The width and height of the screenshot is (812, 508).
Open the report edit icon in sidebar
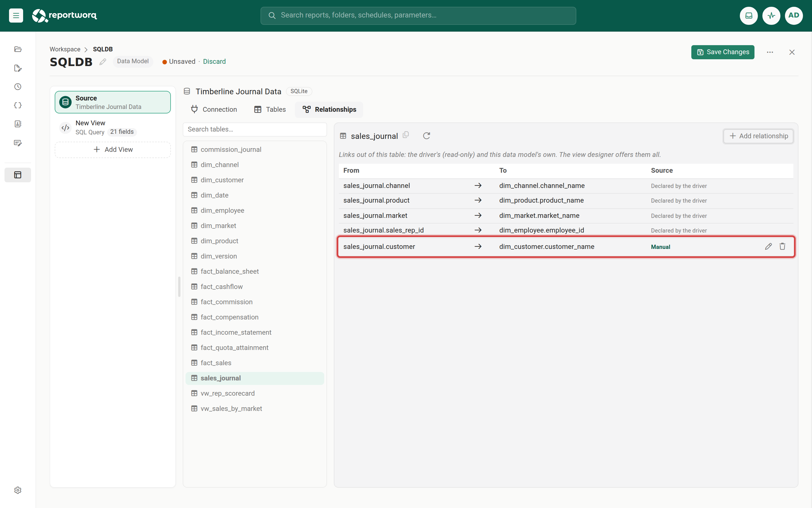coord(18,68)
